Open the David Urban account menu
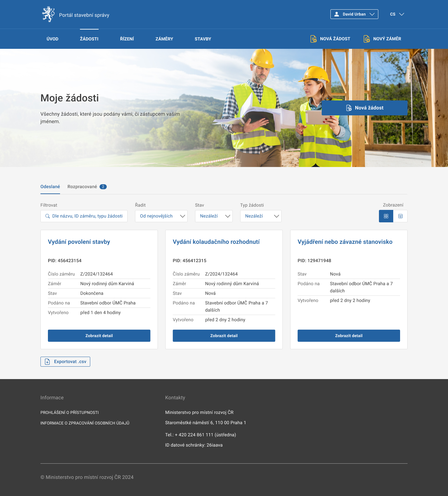Screen dimensions: 448x496 [x=354, y=14]
